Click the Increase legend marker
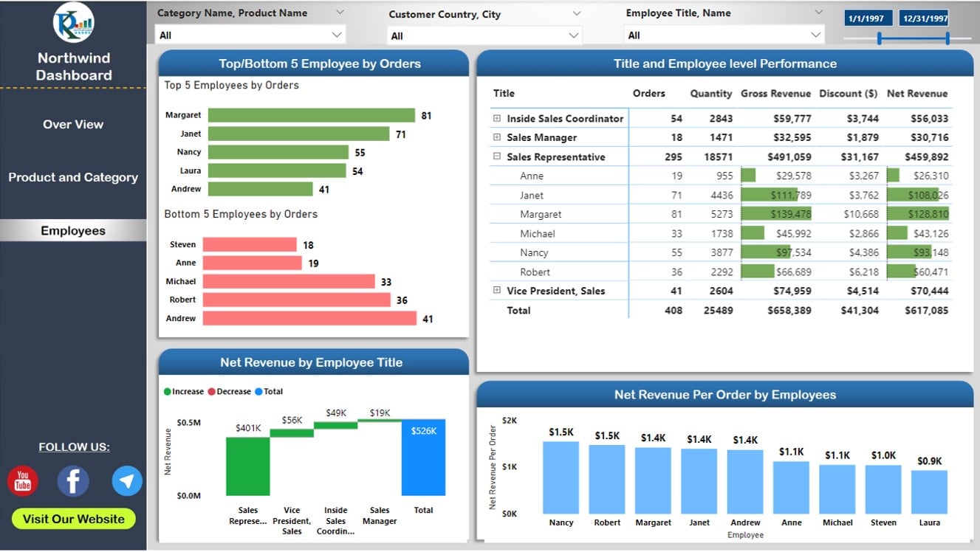 [x=168, y=392]
